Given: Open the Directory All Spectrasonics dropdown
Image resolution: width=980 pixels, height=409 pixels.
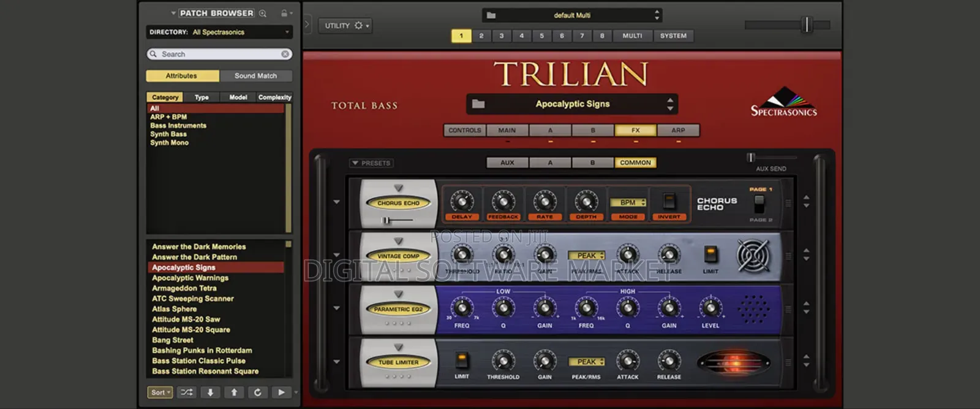Looking at the screenshot, I should [x=219, y=32].
